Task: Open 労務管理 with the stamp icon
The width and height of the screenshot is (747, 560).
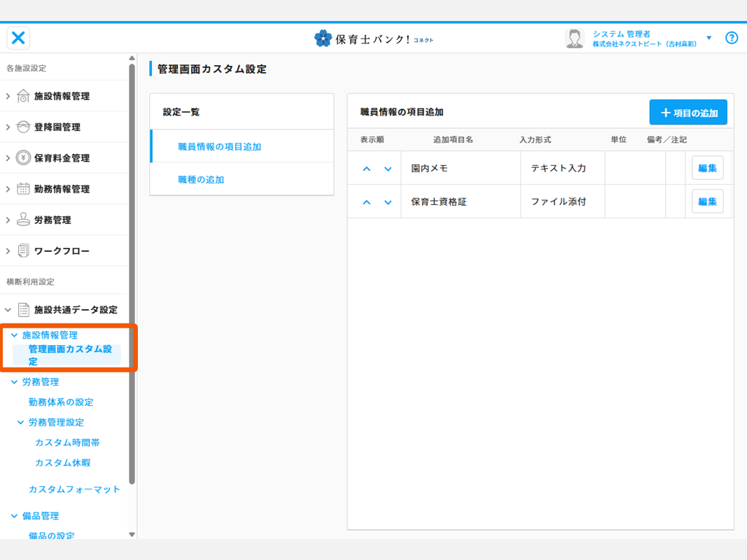Action: pyautogui.click(x=23, y=220)
